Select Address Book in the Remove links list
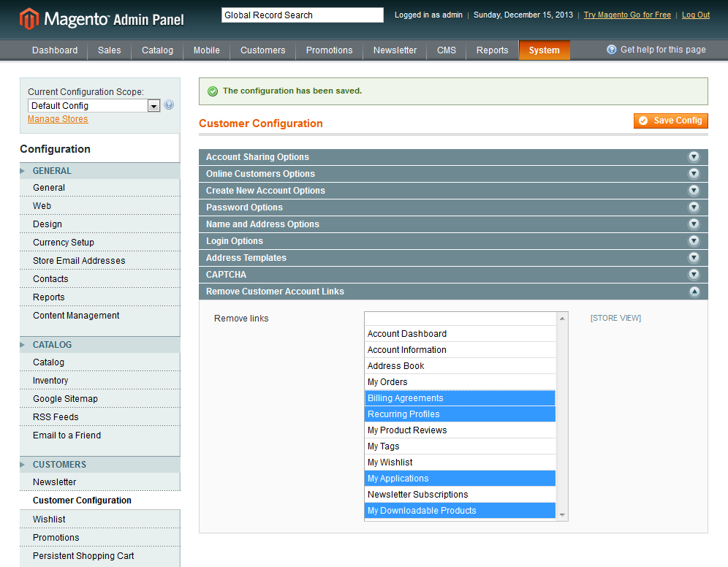Viewport: 728px width, 567px height. [460, 365]
